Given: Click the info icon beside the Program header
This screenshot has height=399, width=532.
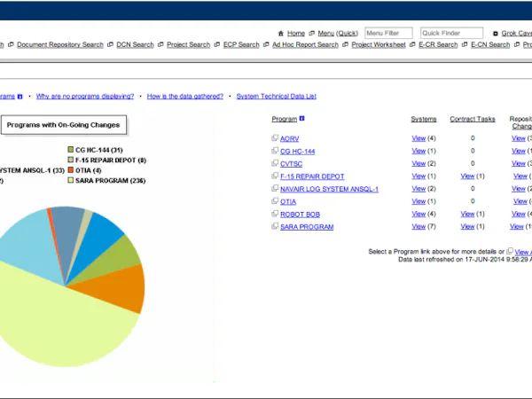Looking at the screenshot, I should pyautogui.click(x=302, y=119).
